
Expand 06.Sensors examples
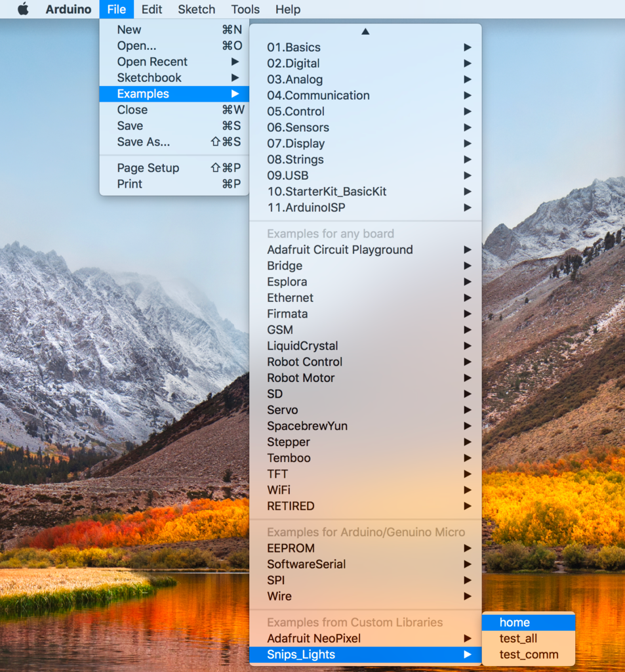tap(365, 127)
